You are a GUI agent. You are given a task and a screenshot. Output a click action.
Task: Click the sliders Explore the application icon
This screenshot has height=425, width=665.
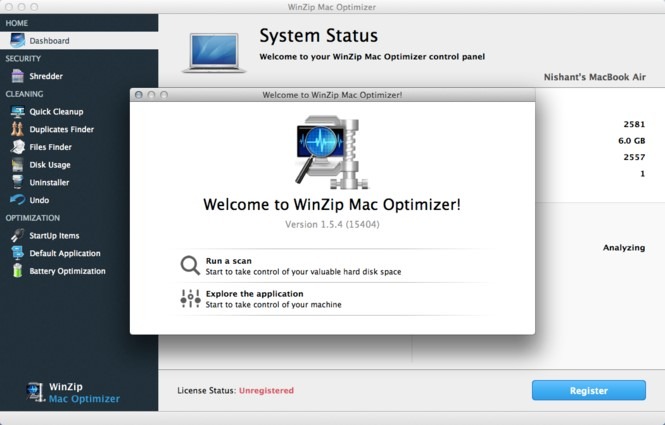[x=190, y=299]
